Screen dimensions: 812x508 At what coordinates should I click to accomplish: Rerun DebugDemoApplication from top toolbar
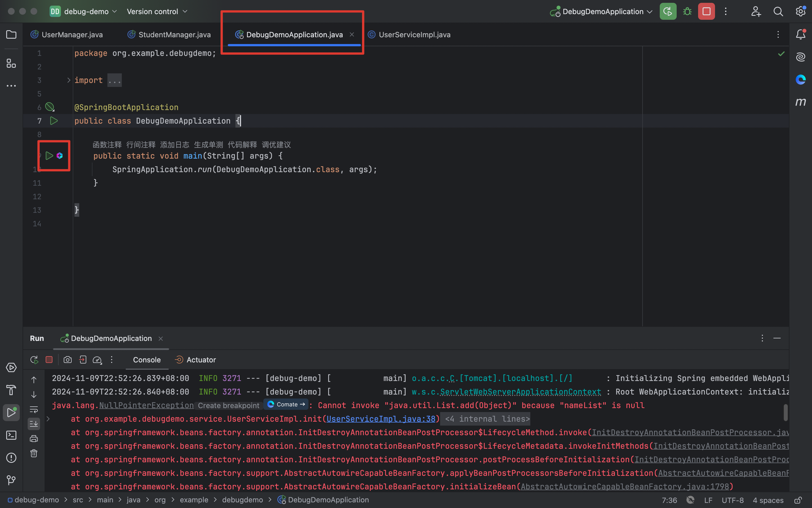[668, 11]
